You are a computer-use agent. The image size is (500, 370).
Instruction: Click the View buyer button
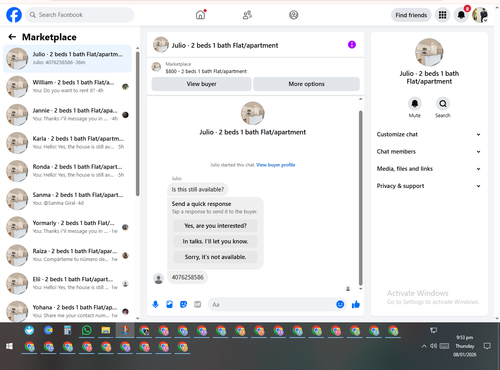(x=201, y=84)
